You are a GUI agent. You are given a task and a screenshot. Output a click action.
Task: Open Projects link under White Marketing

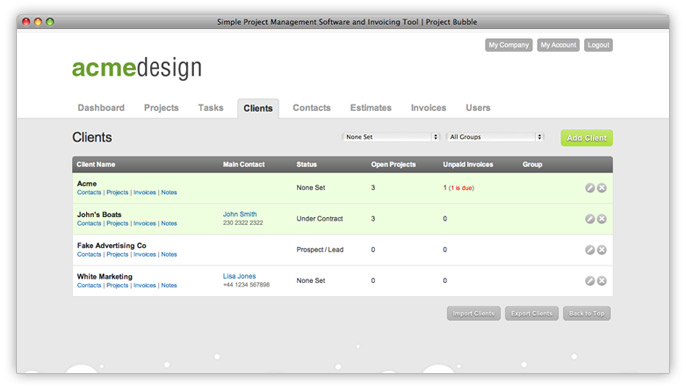point(117,286)
